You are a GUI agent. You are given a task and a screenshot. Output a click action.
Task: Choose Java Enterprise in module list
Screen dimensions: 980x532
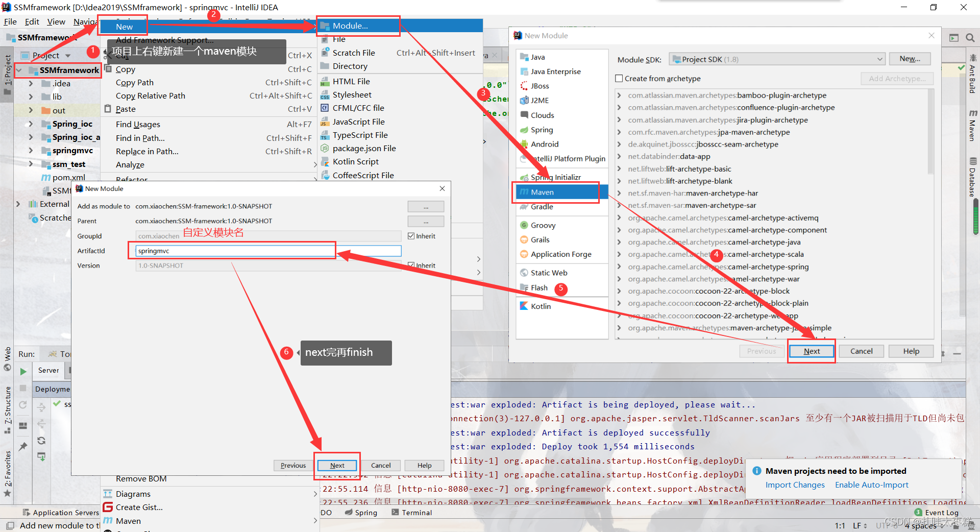(555, 71)
